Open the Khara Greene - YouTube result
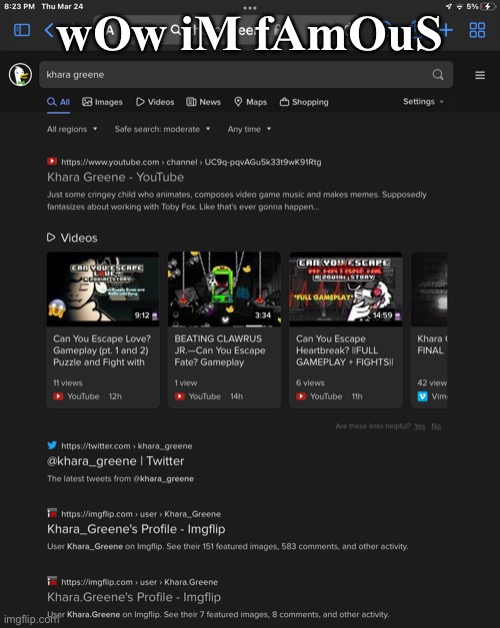The image size is (500, 628). 115,177
